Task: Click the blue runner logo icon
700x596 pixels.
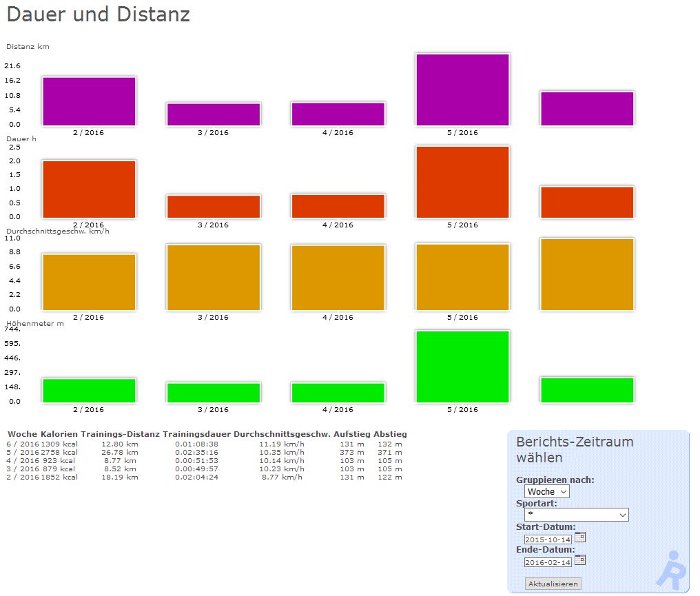Action: 670,569
